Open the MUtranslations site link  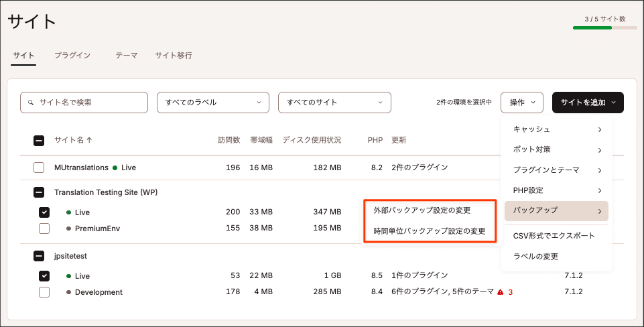(x=81, y=168)
